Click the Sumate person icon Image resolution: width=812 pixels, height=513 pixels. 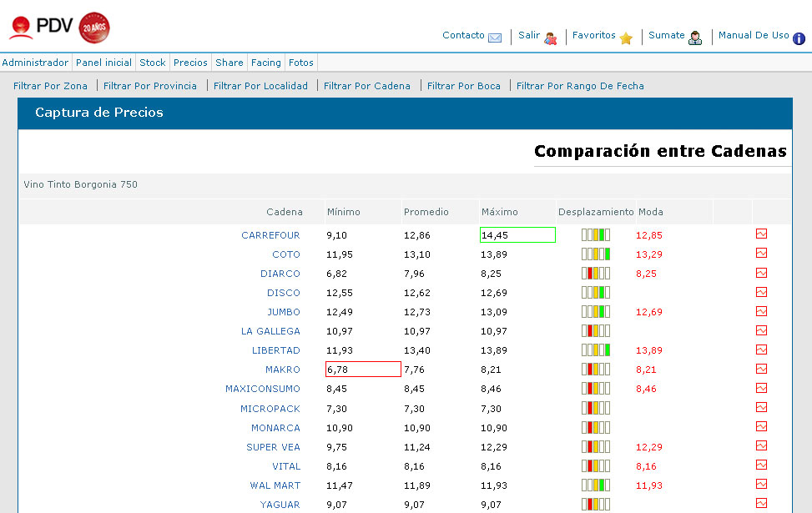tap(695, 38)
